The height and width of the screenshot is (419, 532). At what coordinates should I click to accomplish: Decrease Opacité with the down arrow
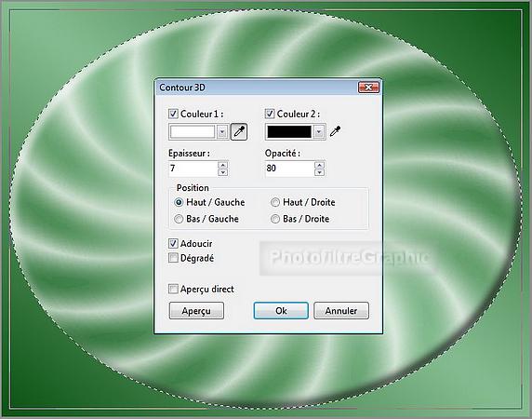[319, 172]
